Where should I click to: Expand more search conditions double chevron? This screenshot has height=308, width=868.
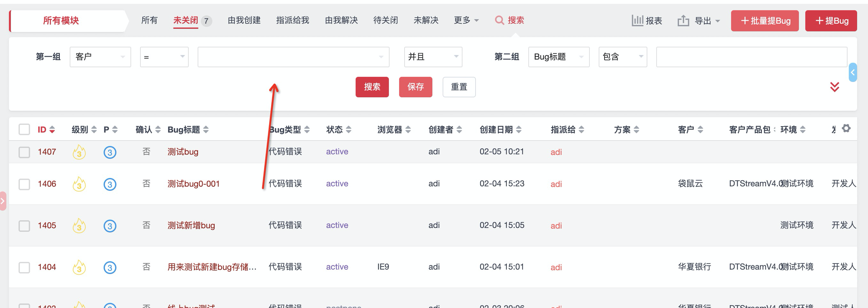[834, 87]
